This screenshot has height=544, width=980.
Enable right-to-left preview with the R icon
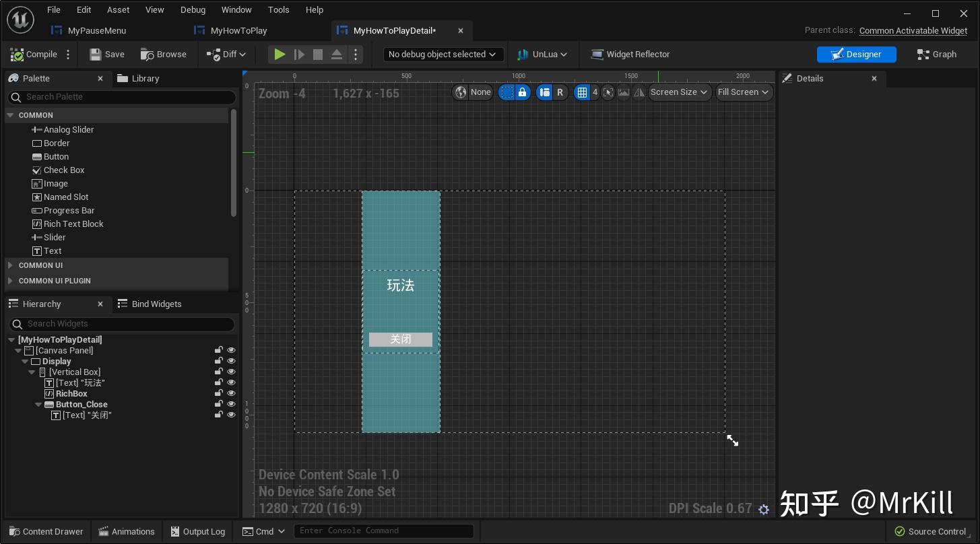561,92
